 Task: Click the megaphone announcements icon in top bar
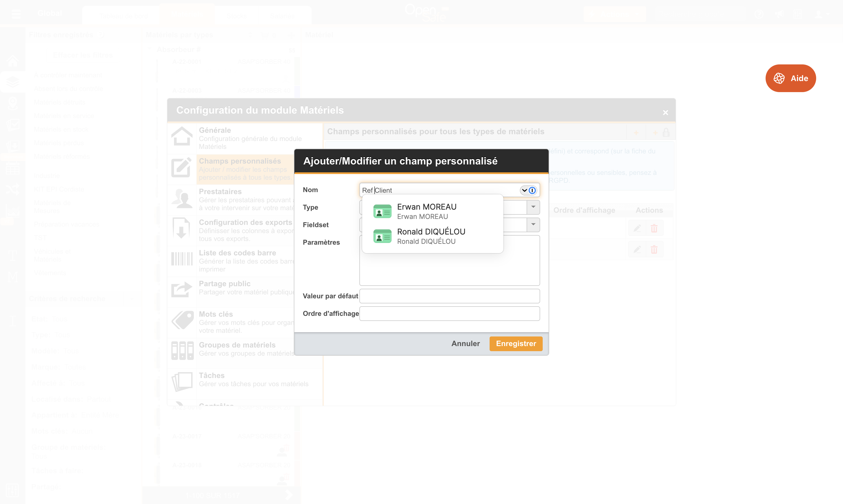click(x=779, y=14)
